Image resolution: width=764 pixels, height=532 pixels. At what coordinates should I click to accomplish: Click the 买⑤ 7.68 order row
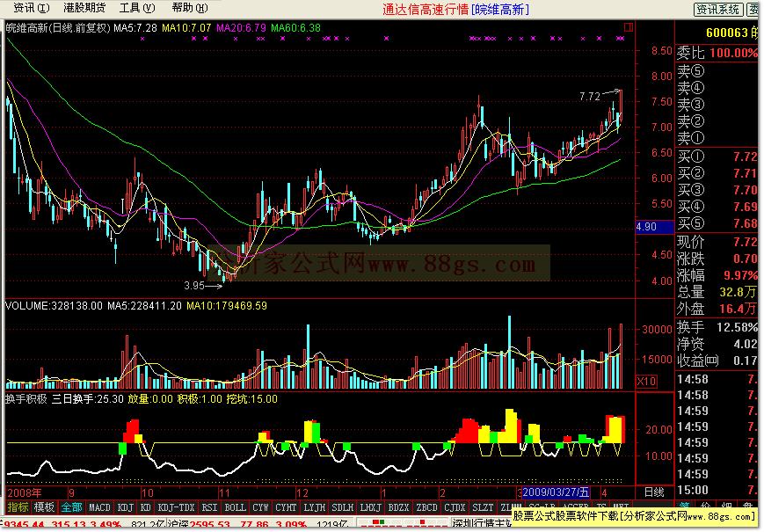click(x=717, y=223)
